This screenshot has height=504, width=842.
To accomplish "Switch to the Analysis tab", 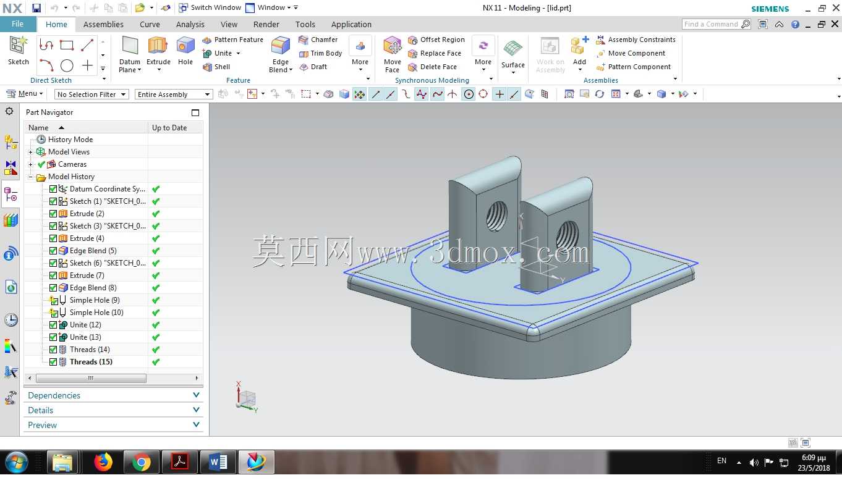I will pos(190,24).
